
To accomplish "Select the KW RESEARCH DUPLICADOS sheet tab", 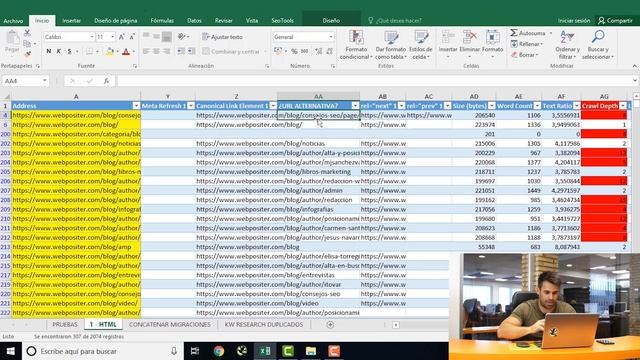I will 264,324.
